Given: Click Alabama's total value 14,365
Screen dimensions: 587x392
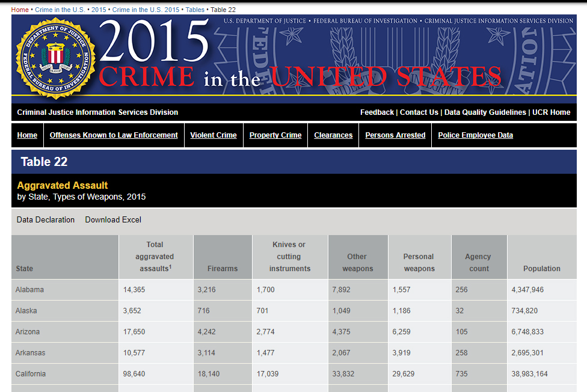Looking at the screenshot, I should click(x=134, y=290).
